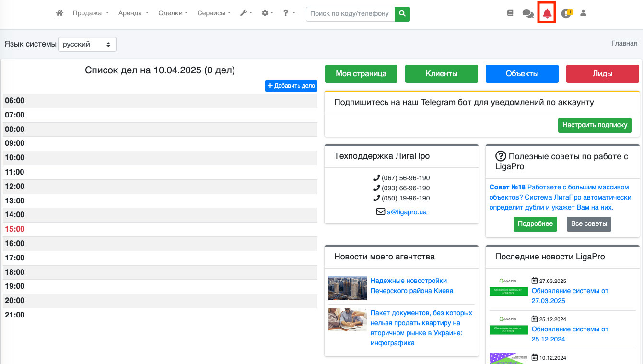Click the home icon in navbar
Screen dimensions: 643x364
coord(59,13)
